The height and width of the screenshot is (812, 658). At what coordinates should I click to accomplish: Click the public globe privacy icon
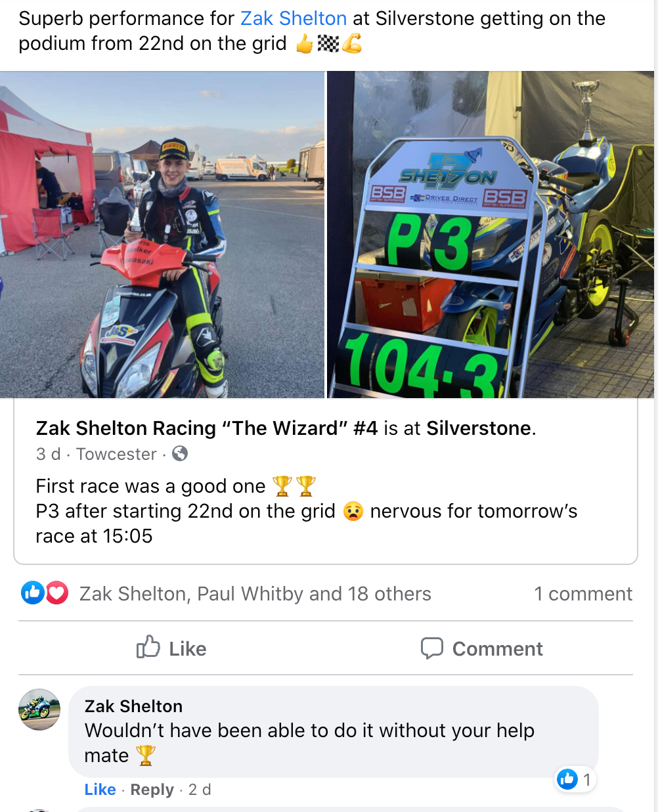179,453
